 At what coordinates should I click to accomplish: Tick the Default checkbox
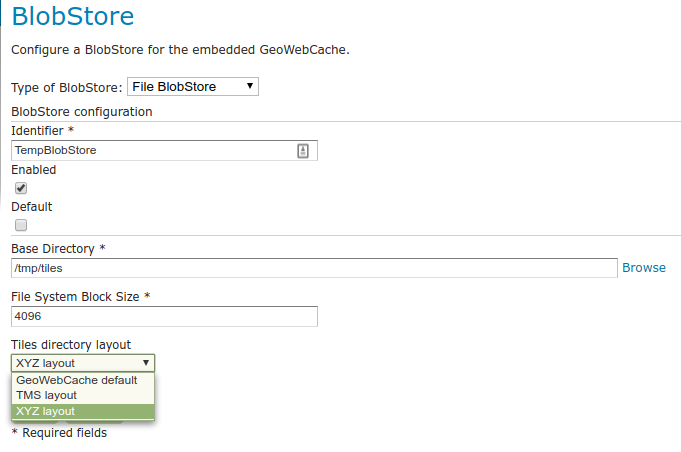click(x=21, y=225)
